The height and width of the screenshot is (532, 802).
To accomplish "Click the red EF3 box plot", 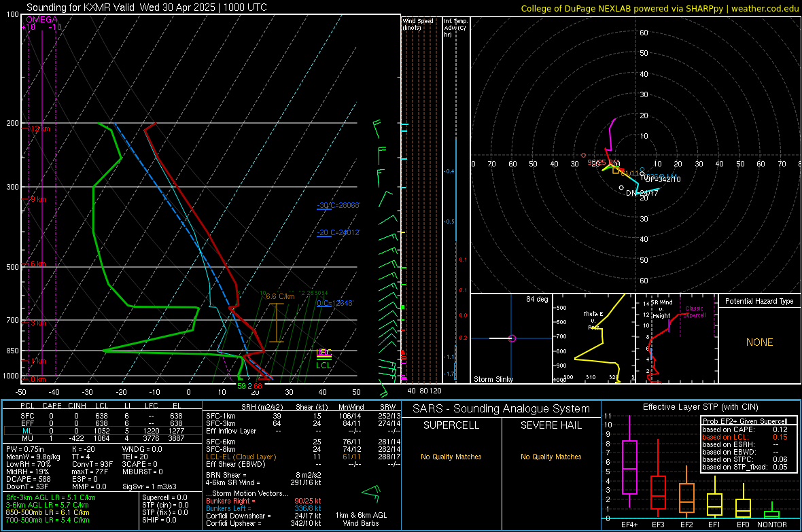I will [x=658, y=478].
